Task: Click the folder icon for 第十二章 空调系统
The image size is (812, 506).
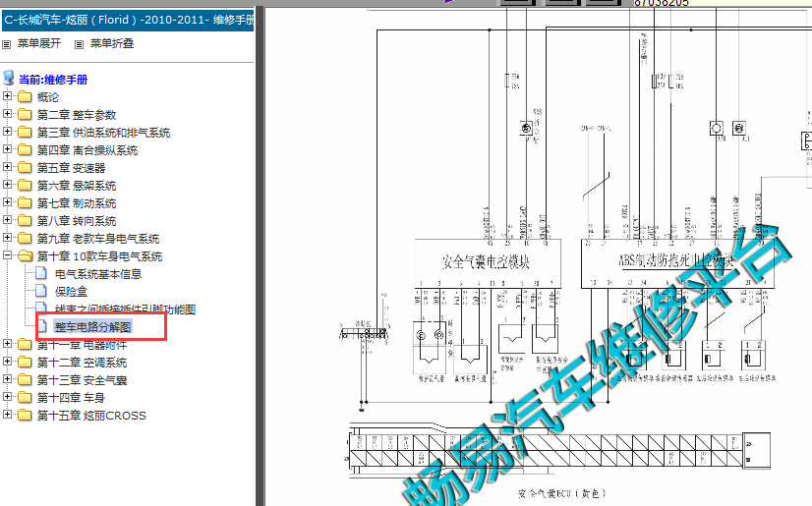Action: click(25, 363)
